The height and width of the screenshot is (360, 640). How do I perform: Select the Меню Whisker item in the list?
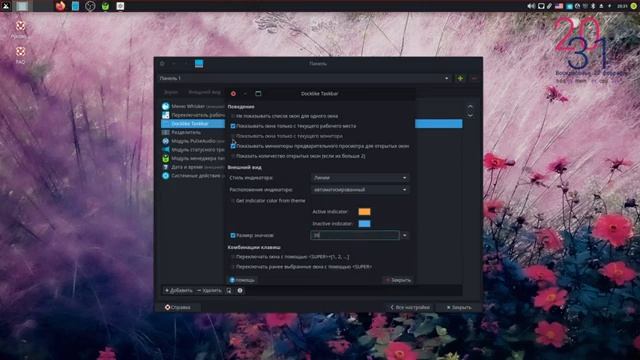tap(193, 106)
